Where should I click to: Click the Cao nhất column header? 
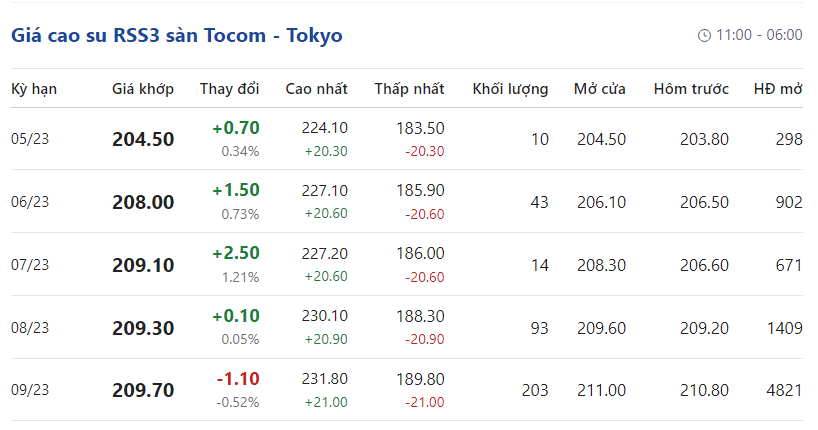pos(316,89)
